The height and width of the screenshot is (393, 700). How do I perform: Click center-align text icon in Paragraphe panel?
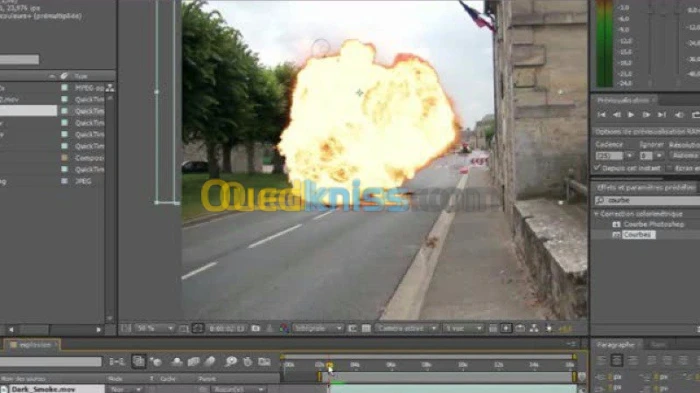617,360
